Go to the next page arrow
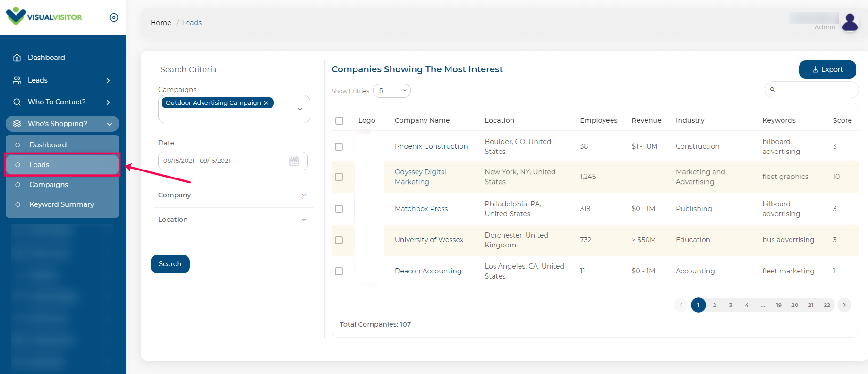The image size is (868, 374). click(844, 305)
